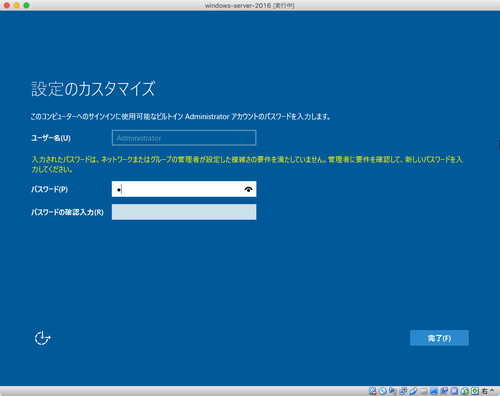Click the mouse integration status icon

[464, 391]
